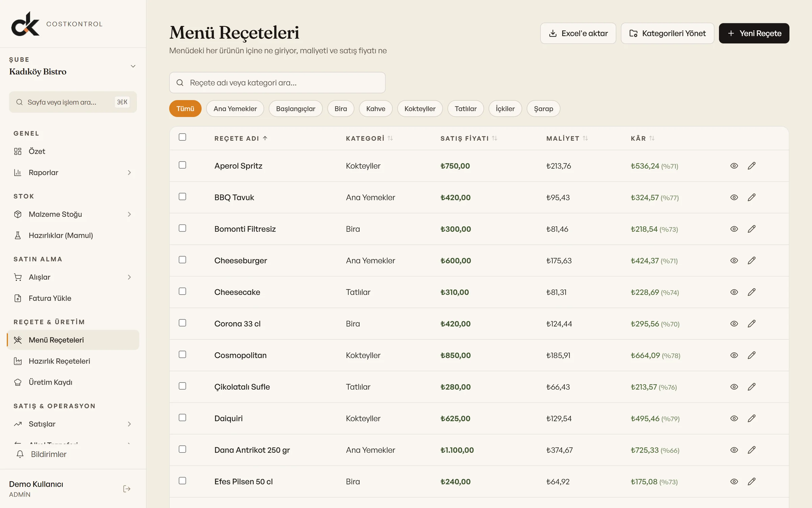This screenshot has width=812, height=508.
Task: Open Kategorileri Yönet button
Action: (x=667, y=33)
